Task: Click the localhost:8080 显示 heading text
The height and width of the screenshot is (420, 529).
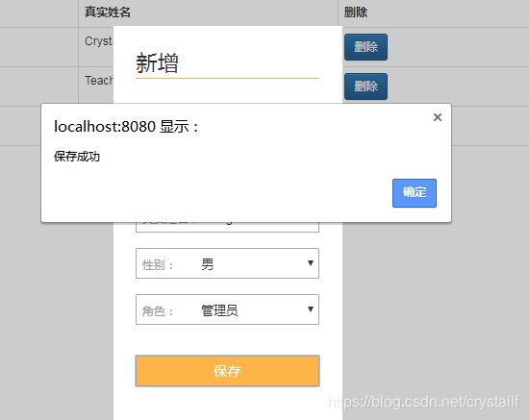Action: coord(126,127)
